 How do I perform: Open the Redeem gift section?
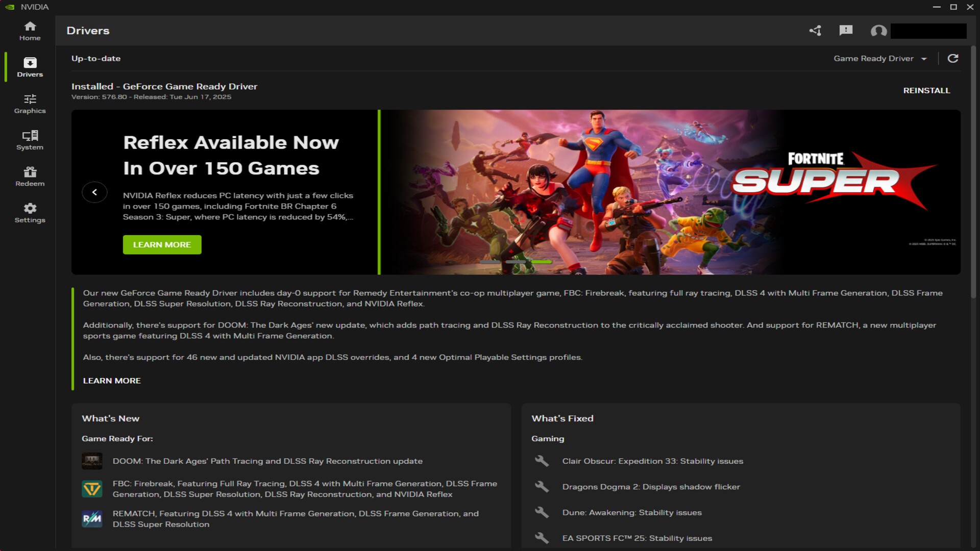point(30,177)
